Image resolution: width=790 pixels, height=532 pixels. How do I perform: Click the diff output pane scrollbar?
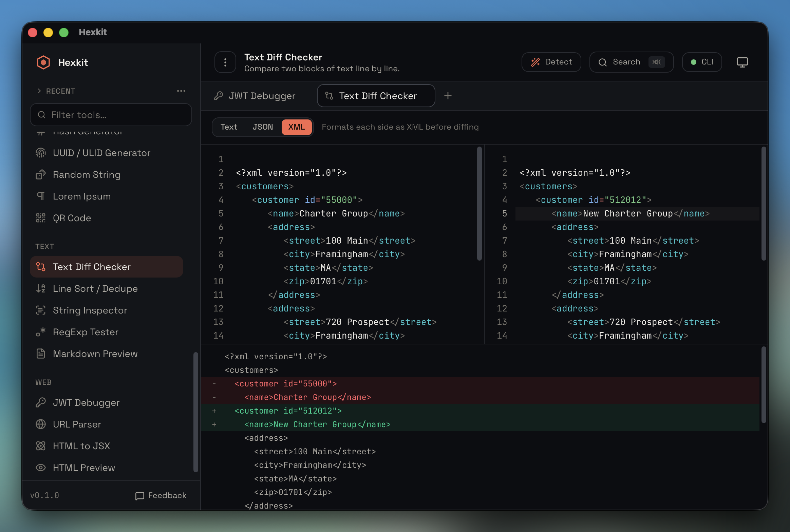point(764,385)
